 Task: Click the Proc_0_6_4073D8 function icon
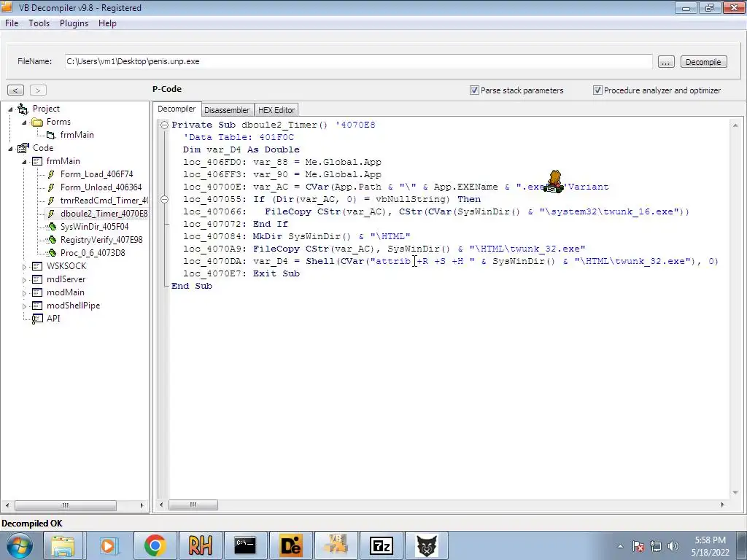coord(52,253)
